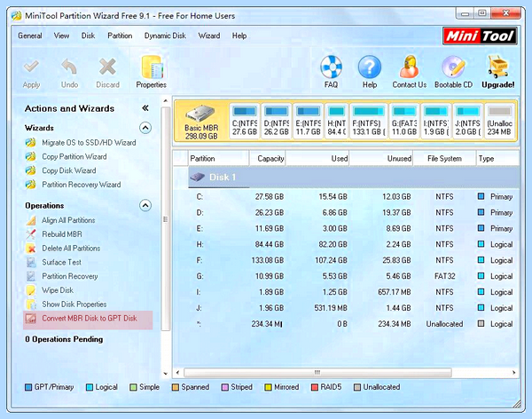Open the FAQ lifebuoy icon
This screenshot has height=419, width=532.
coord(331,67)
